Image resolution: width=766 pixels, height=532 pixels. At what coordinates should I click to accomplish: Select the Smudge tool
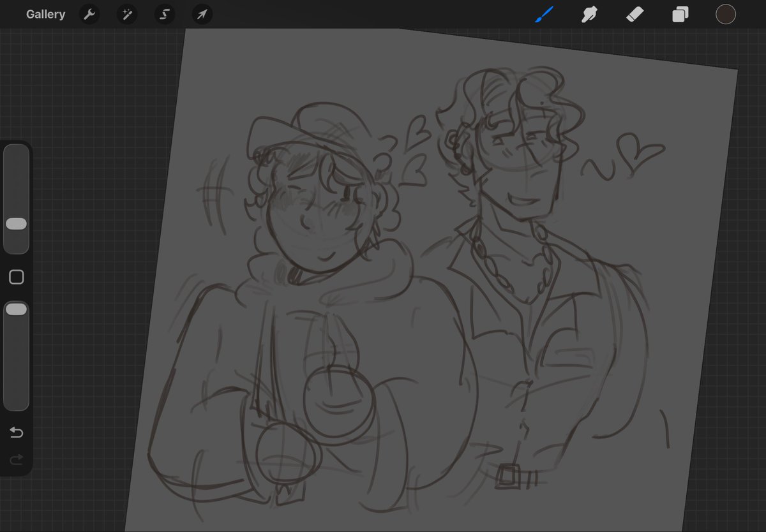[x=589, y=14]
